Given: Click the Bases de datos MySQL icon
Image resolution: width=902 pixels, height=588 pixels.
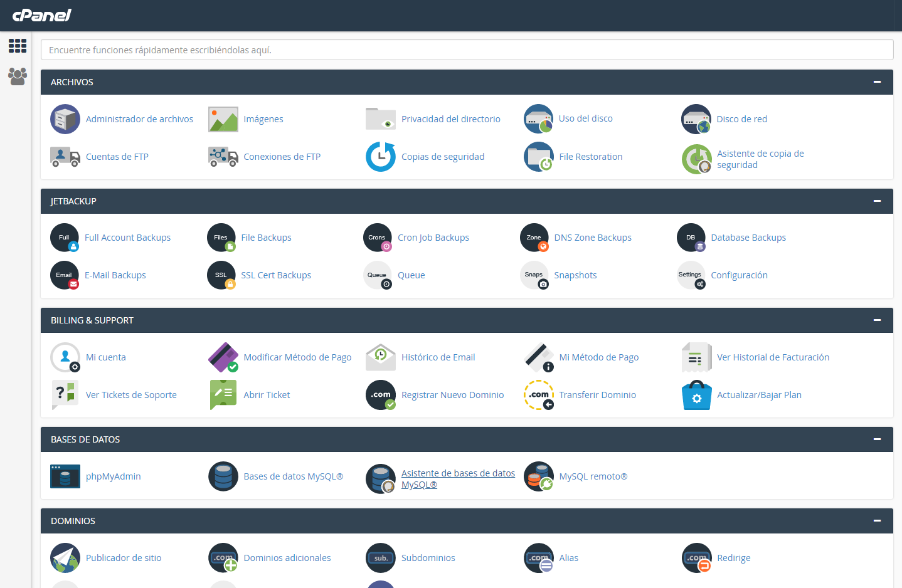Looking at the screenshot, I should pyautogui.click(x=223, y=476).
